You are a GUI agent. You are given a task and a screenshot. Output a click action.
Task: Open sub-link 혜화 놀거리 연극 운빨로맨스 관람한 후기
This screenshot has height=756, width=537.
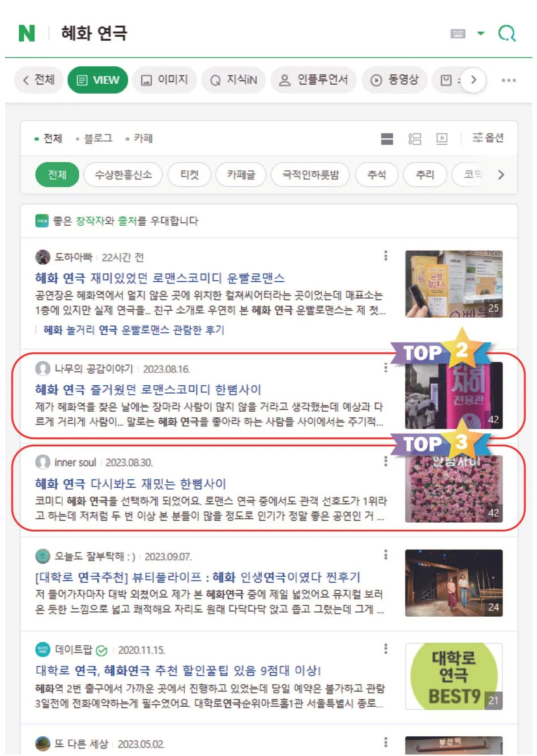coord(133,330)
